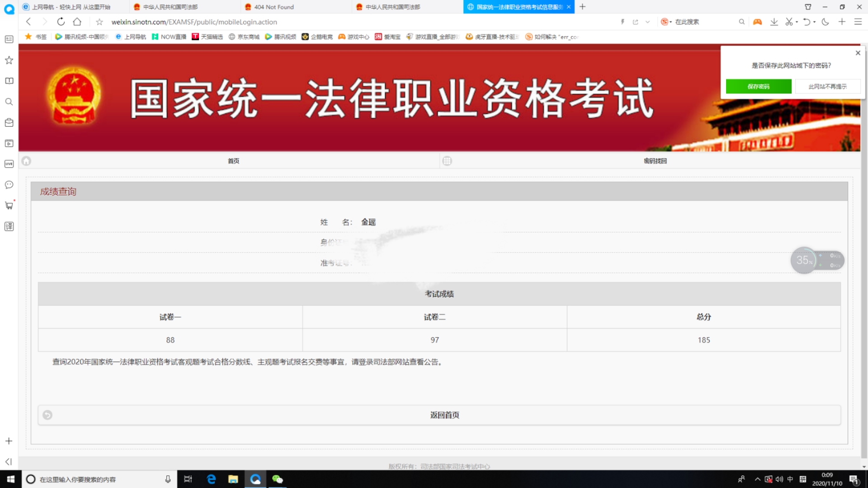Screen dimensions: 868x488
Task: Open the sidebar video player icon
Action: click(x=9, y=143)
